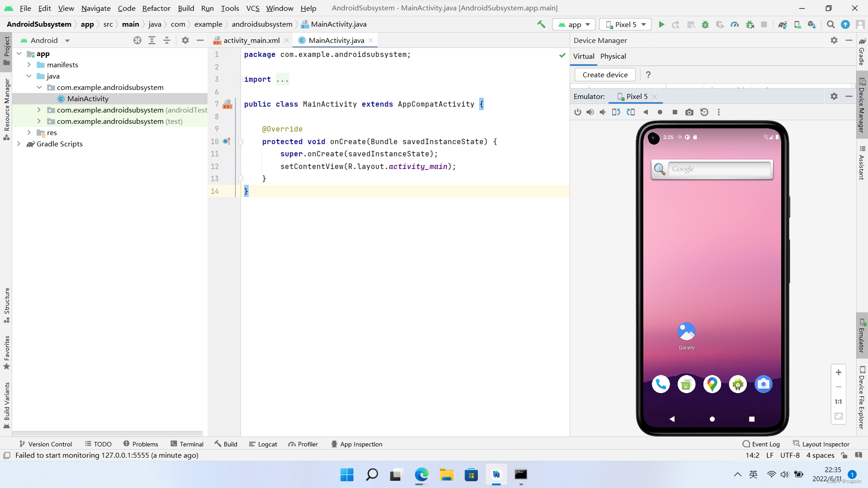The width and height of the screenshot is (868, 488).
Task: Open the Logcat tool window tab
Action: 263,444
